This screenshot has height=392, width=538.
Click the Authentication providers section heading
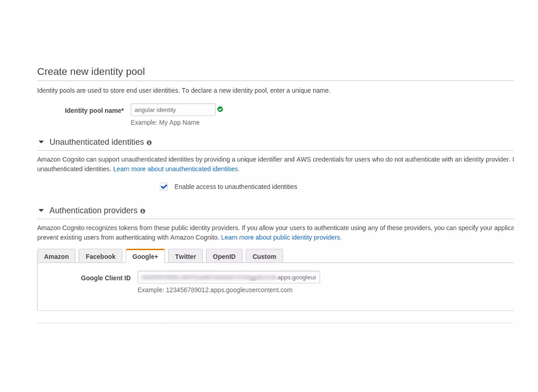click(x=93, y=210)
